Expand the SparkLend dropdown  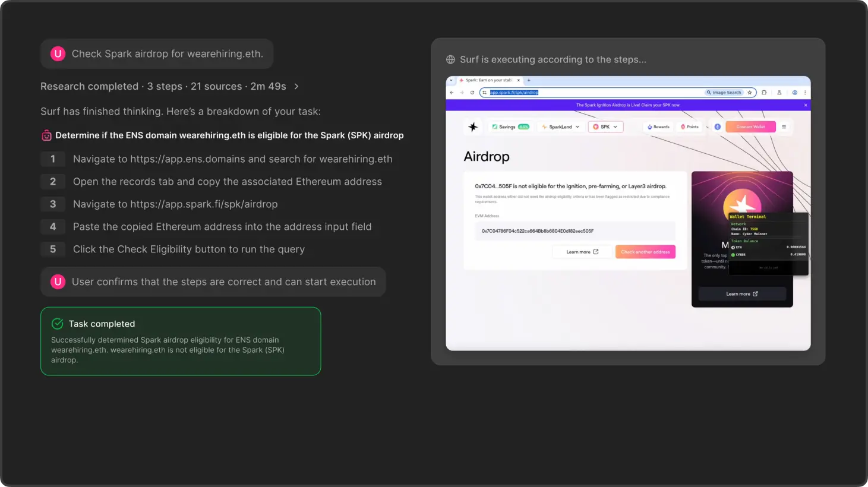coord(560,127)
